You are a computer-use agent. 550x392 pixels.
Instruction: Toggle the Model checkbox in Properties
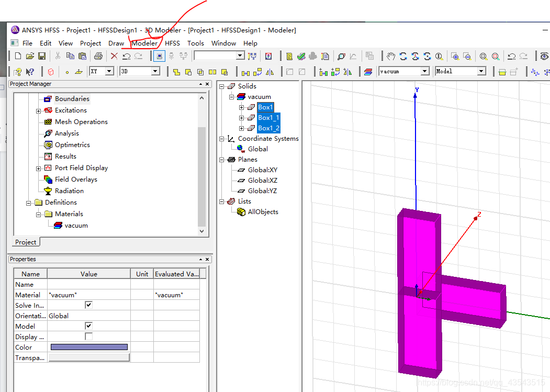[89, 326]
